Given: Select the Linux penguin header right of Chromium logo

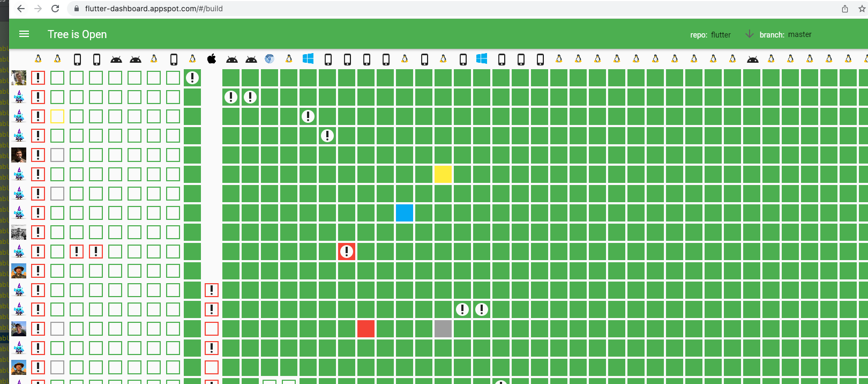Looking at the screenshot, I should [x=289, y=59].
